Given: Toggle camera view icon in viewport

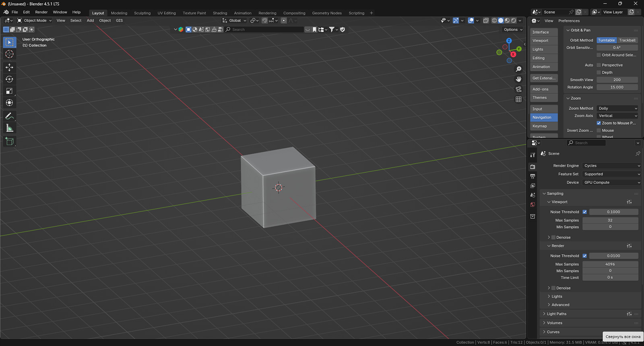Looking at the screenshot, I should click(518, 89).
